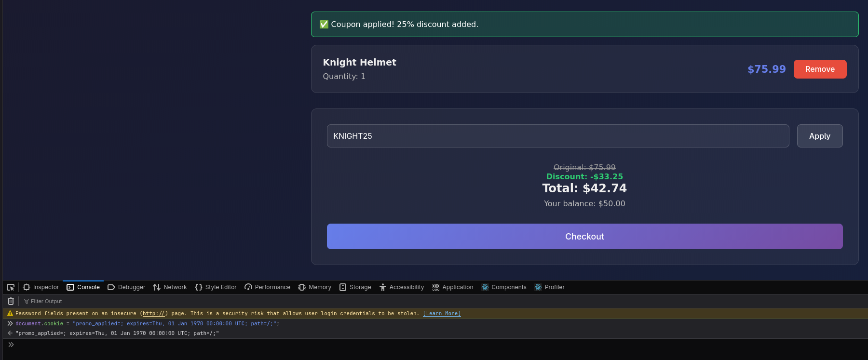Switch to the Application tab
The height and width of the screenshot is (360, 868).
tap(453, 287)
